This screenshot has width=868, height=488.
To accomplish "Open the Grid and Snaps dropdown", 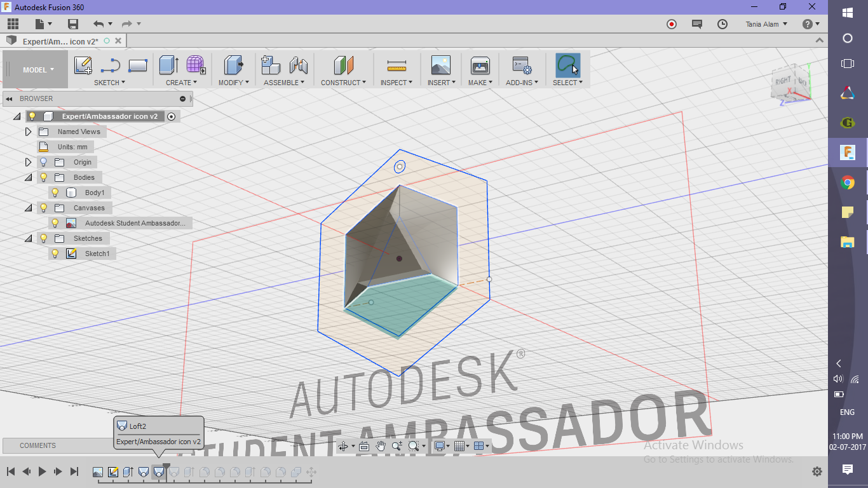I will click(462, 446).
